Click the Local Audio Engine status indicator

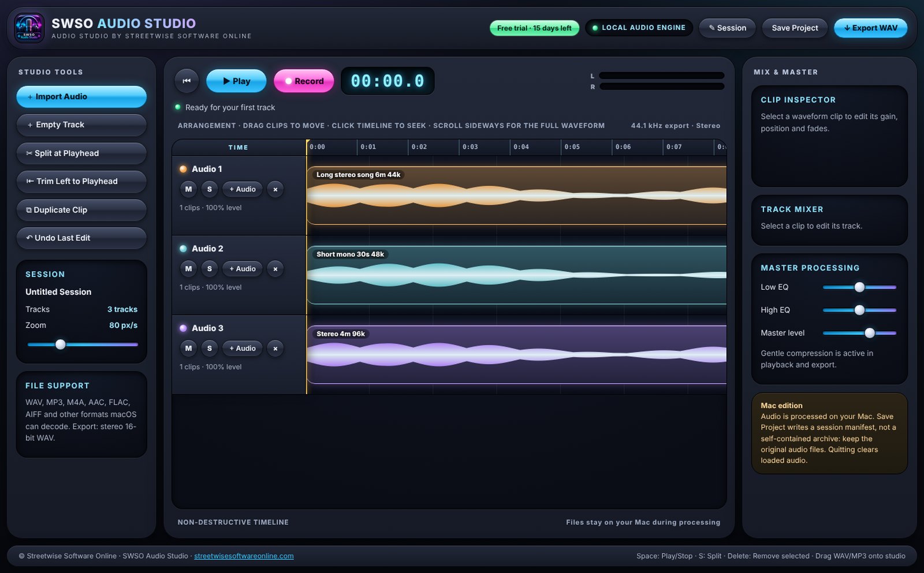pyautogui.click(x=639, y=28)
